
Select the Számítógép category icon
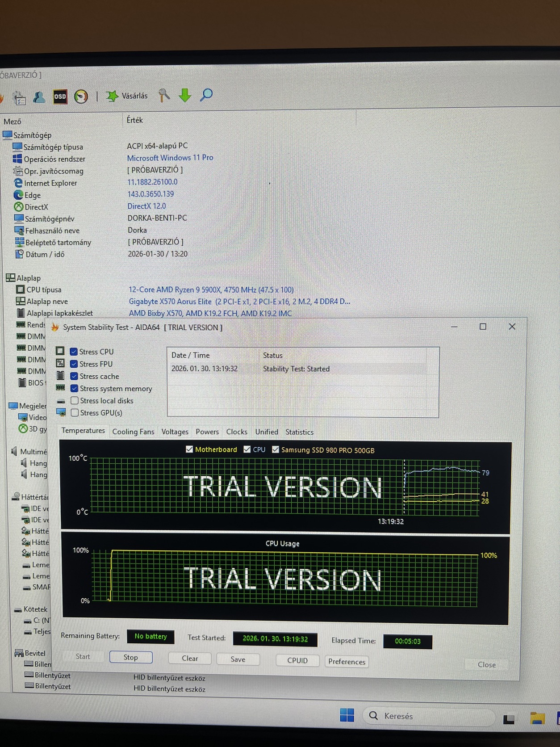click(8, 135)
